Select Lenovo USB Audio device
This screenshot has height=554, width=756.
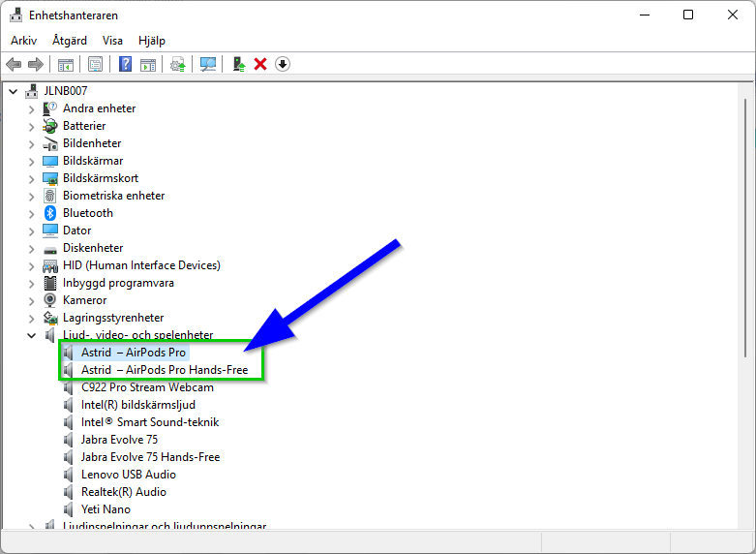tap(128, 475)
